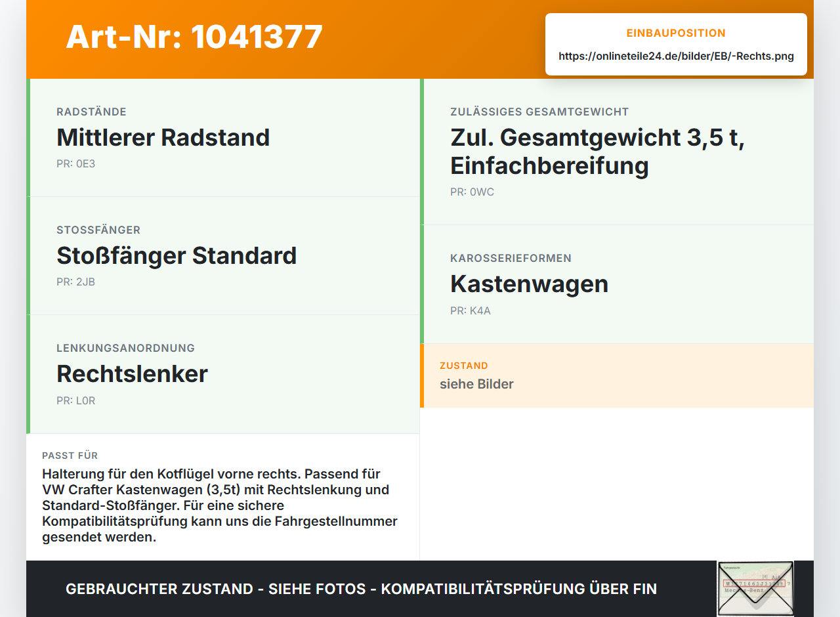
Task: Click the STOSSFÄNGER label
Action: pyautogui.click(x=98, y=230)
